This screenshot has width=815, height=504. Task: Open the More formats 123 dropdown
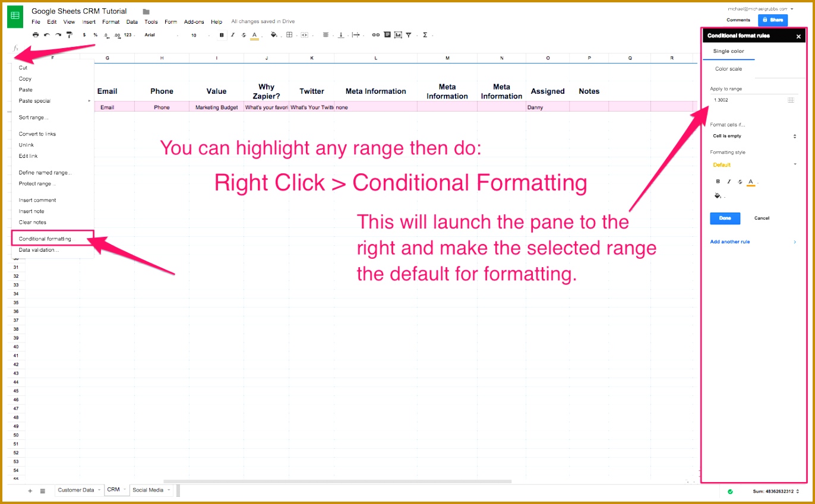(x=129, y=35)
